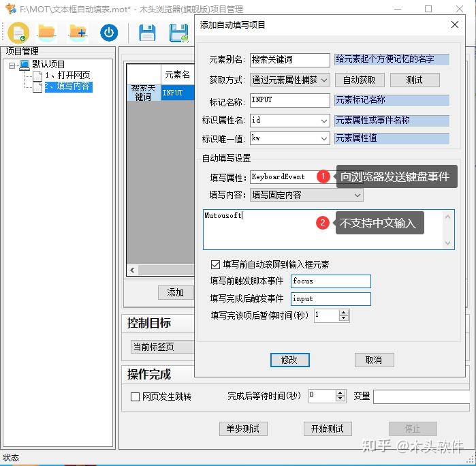Viewport: 476px width, 466px height.
Task: Increase 完成后等待时间 with up arrow
Action: 340,393
